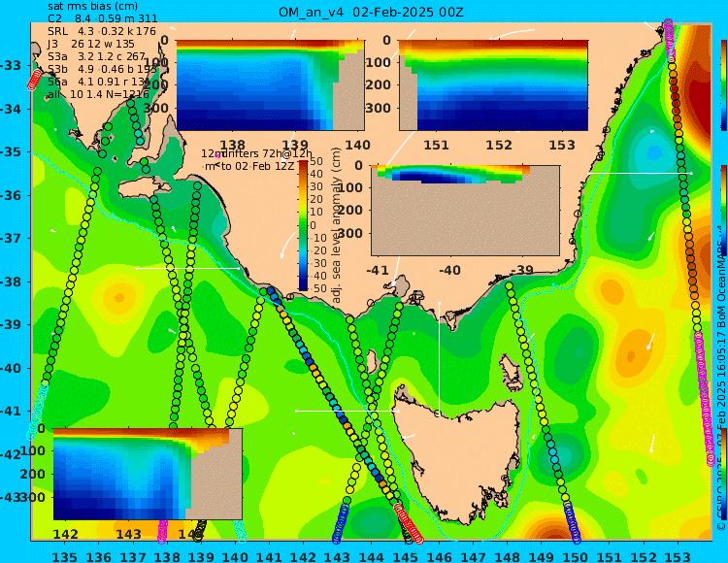Viewport: 728px width, 563px height.
Task: Open the depth section inset spanning 151 to 153
Action: click(493, 85)
